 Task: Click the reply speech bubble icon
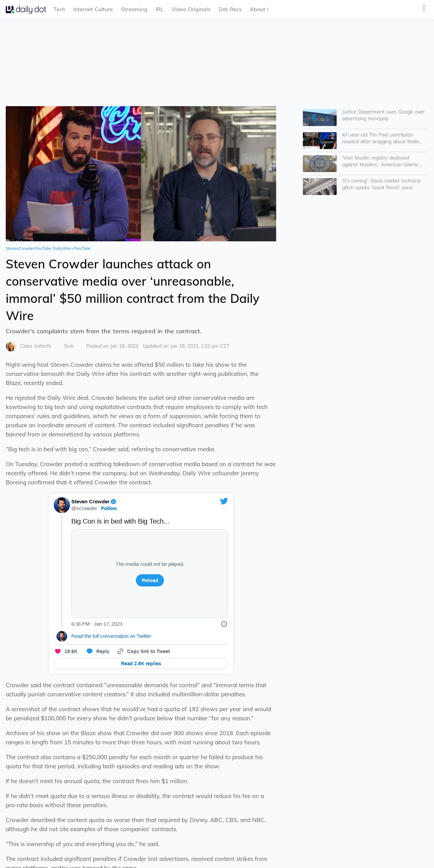click(x=90, y=651)
